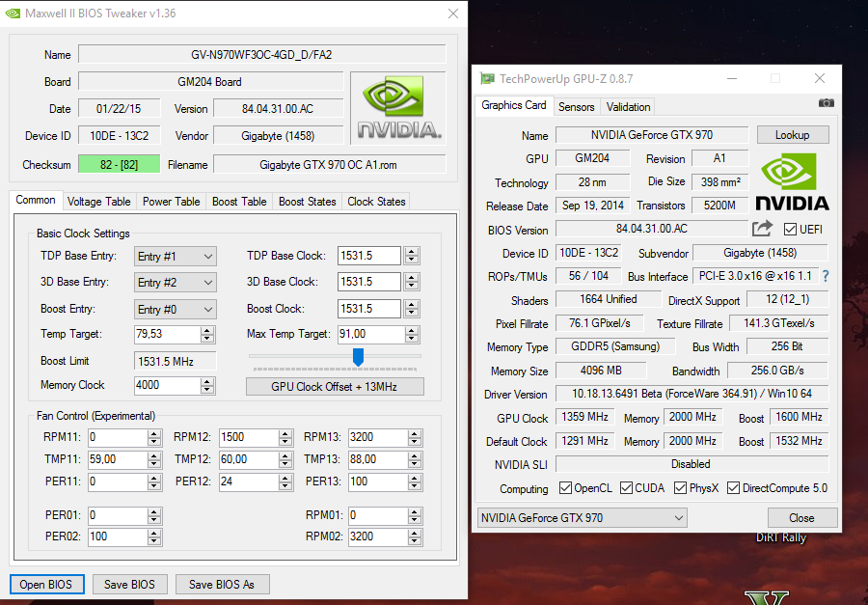
Task: Click the NVIDIA logo in GPU-Z
Action: tap(792, 181)
